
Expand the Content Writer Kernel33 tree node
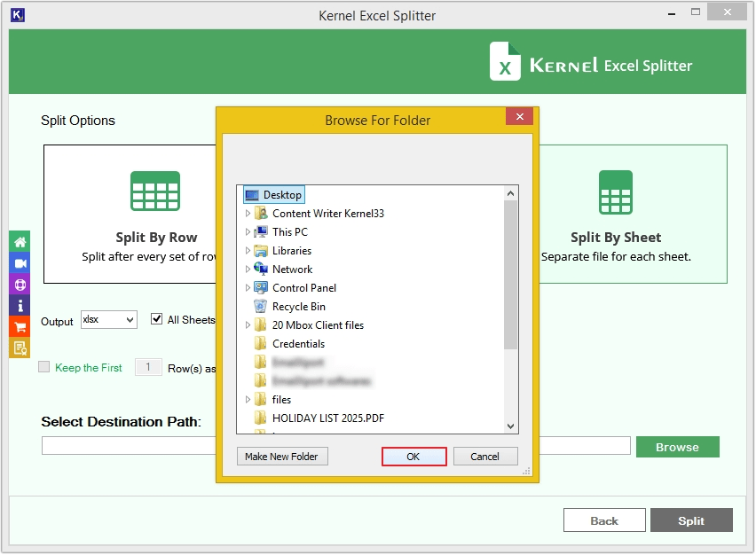248,214
